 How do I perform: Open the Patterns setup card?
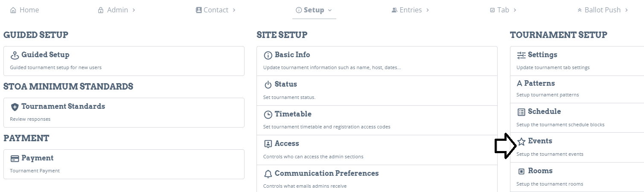point(577,89)
